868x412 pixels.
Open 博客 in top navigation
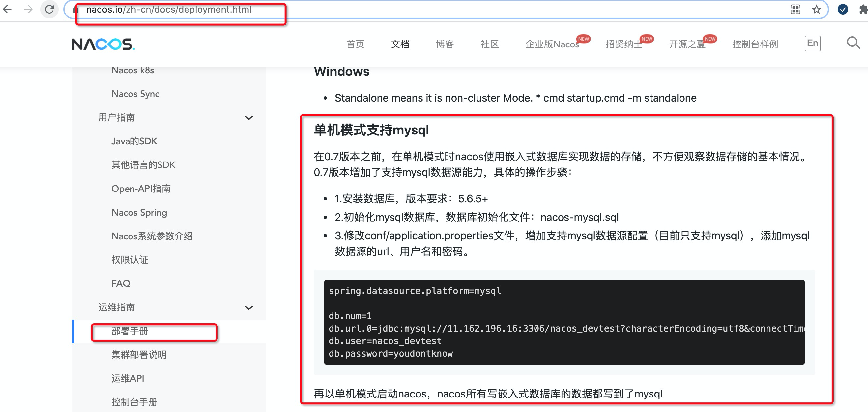[445, 44]
